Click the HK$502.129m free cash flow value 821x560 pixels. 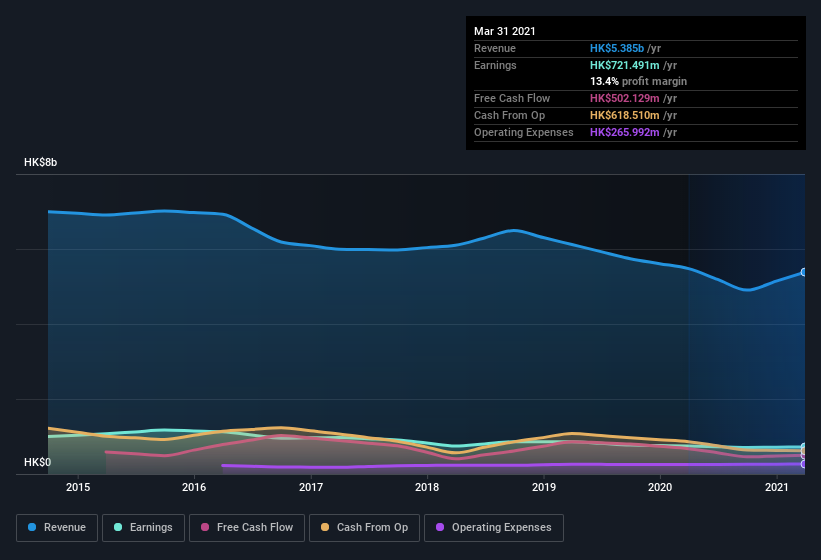click(625, 98)
